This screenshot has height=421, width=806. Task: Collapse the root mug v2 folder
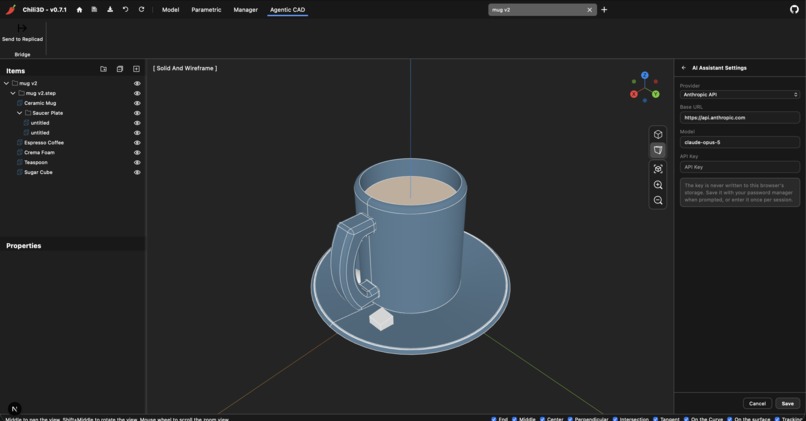coord(6,83)
